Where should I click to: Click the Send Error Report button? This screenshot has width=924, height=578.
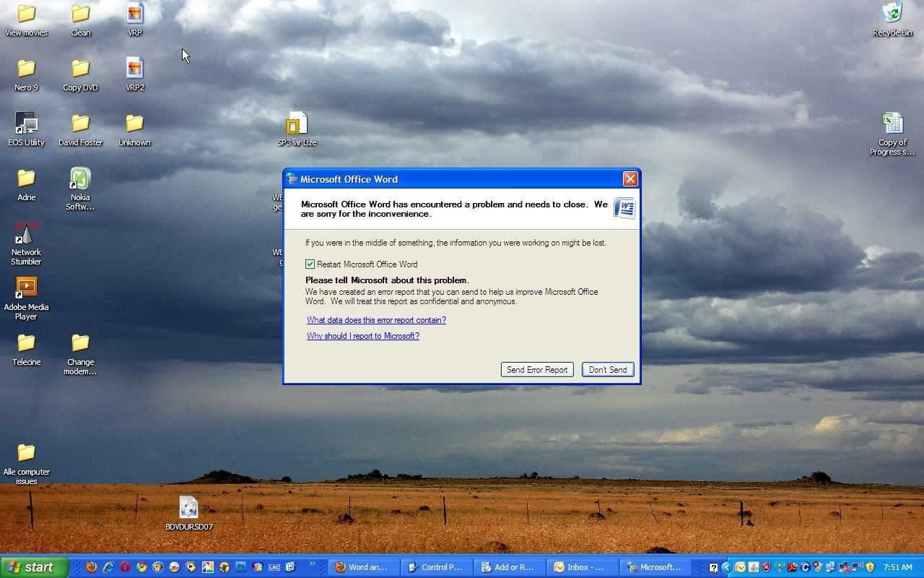537,370
